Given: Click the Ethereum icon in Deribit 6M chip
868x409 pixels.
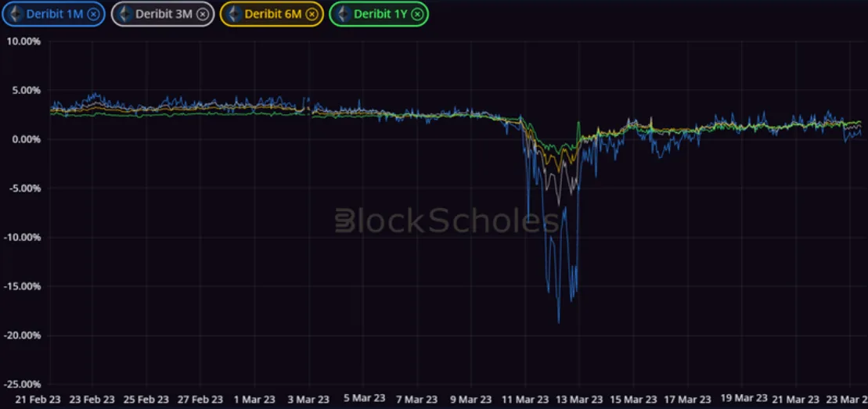Looking at the screenshot, I should coord(234,14).
